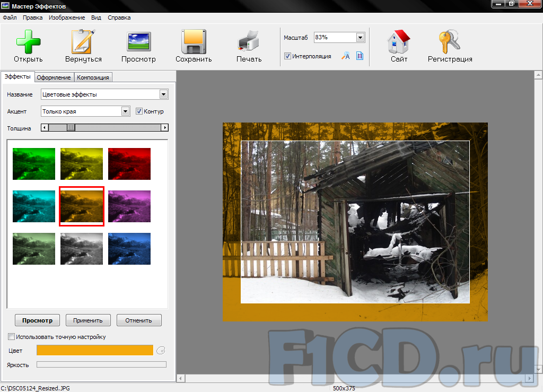Open the Масштаб zoom dropdown

click(360, 38)
